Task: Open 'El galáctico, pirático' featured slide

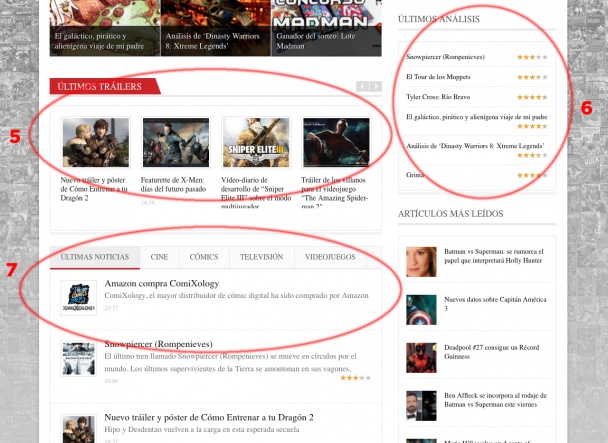Action: pos(105,28)
